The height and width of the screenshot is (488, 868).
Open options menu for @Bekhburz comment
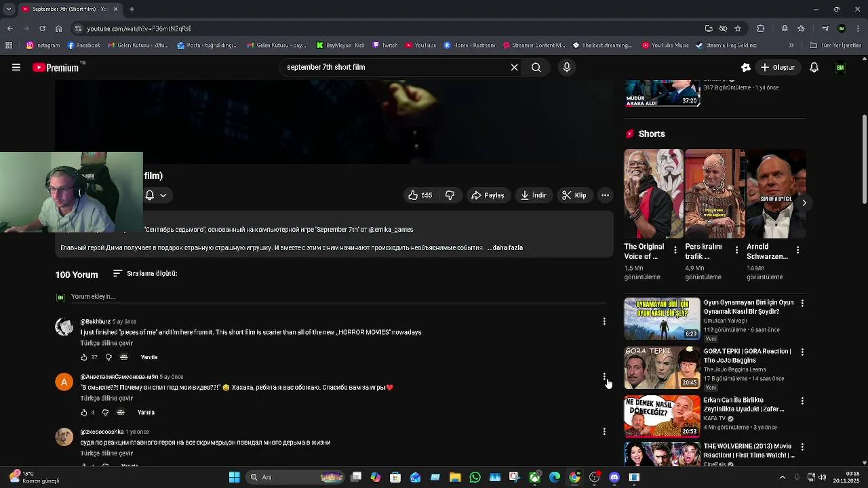604,321
